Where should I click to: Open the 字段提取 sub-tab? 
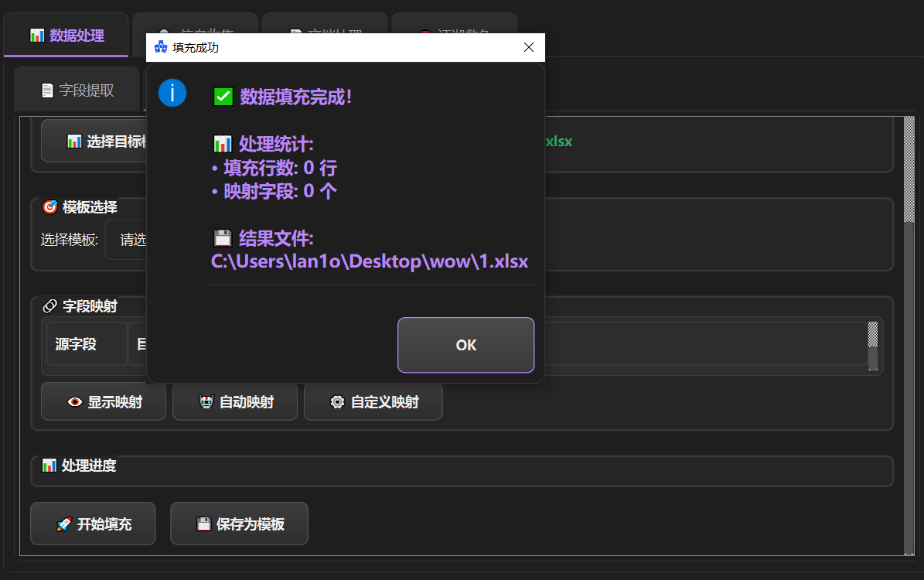77,90
